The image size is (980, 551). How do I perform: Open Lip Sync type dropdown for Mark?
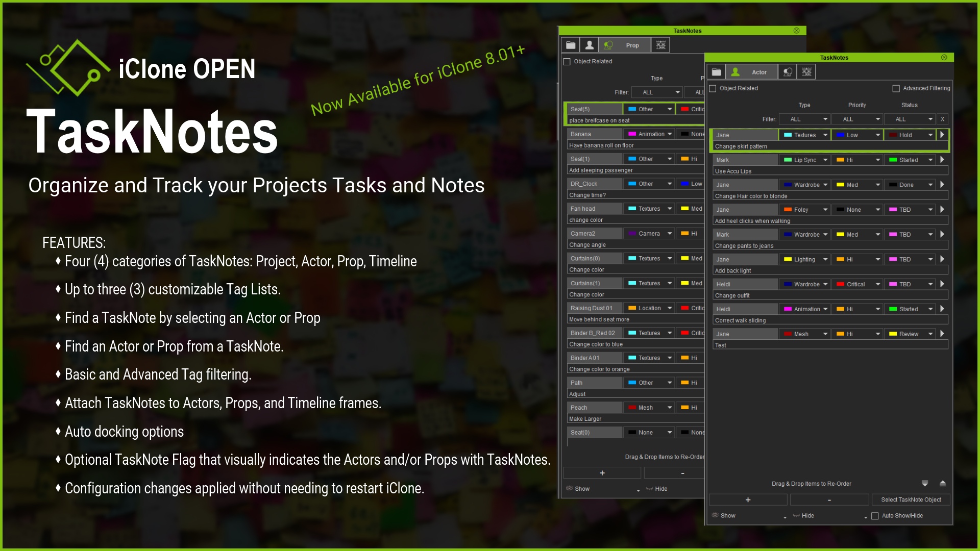click(x=804, y=160)
